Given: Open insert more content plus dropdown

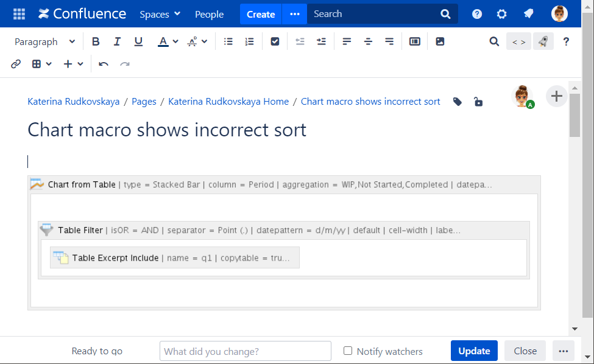Looking at the screenshot, I should point(73,64).
